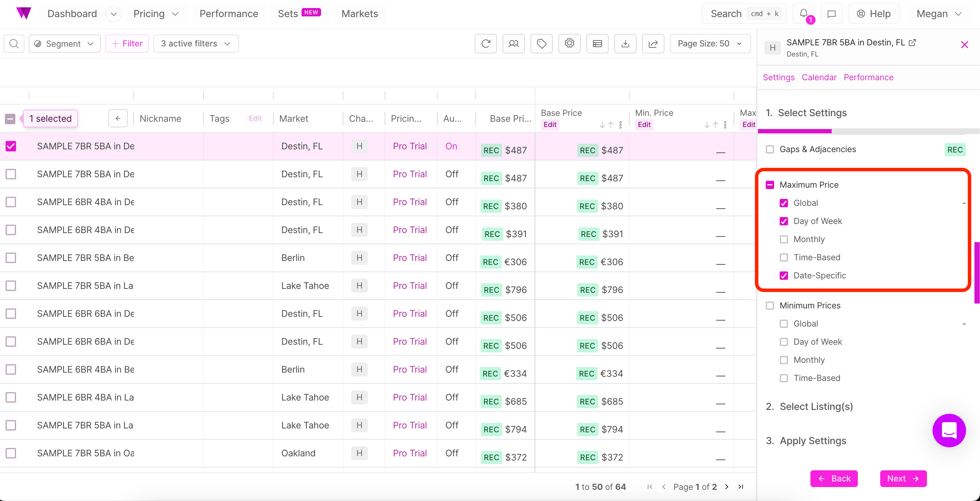The width and height of the screenshot is (980, 501).
Task: Uncheck Date-Specific under Maximum Price
Action: click(x=784, y=275)
